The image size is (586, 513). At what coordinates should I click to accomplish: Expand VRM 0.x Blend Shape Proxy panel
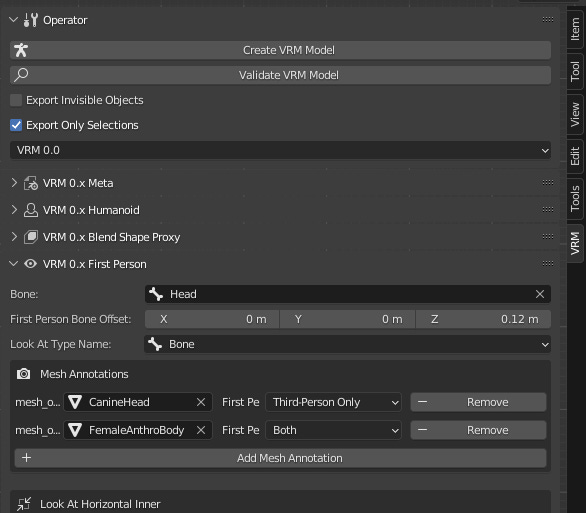click(14, 237)
